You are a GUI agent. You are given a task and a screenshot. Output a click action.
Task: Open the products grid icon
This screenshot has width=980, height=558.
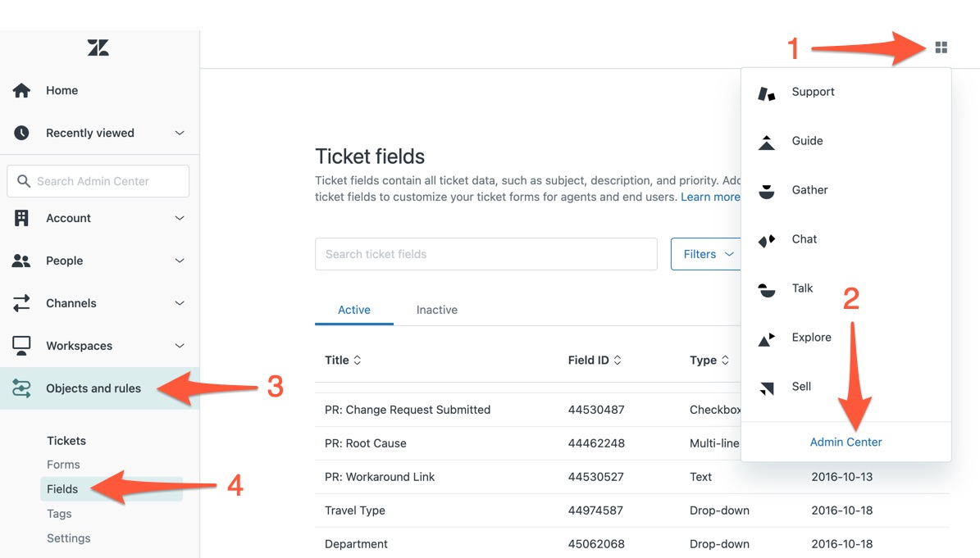coord(941,48)
